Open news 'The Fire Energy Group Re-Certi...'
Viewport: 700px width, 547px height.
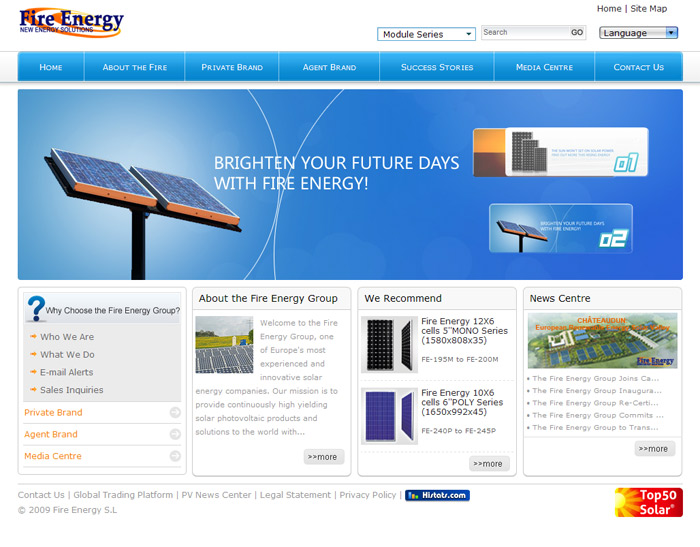[595, 403]
